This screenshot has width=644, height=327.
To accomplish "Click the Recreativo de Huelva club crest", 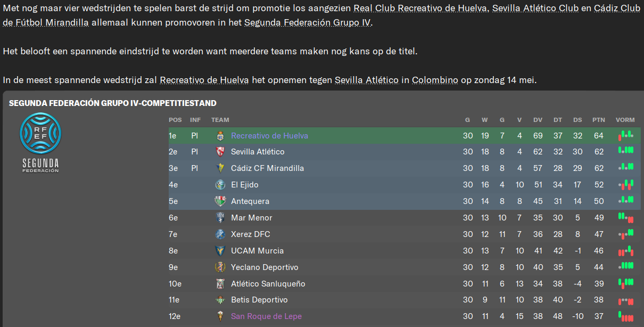I will [220, 136].
